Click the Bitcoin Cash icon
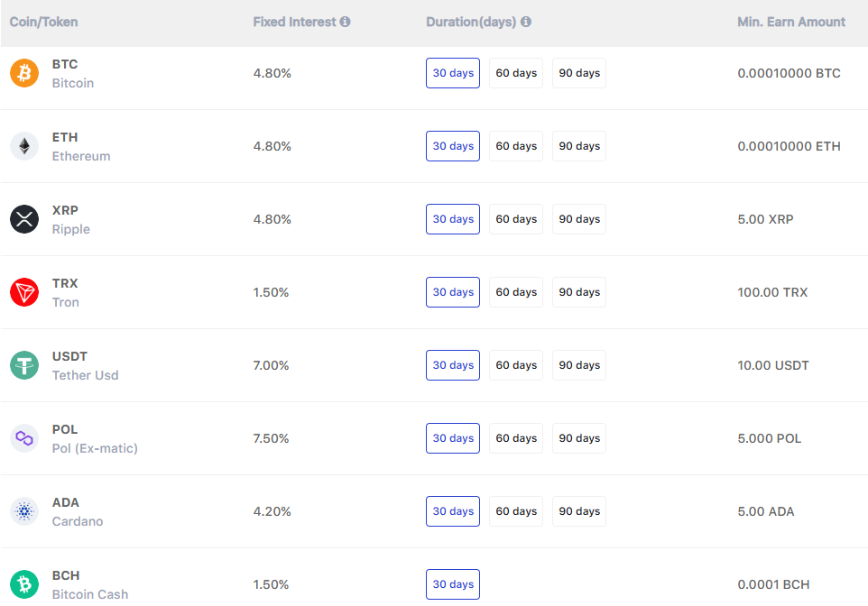Image resolution: width=868 pixels, height=606 pixels. (24, 584)
